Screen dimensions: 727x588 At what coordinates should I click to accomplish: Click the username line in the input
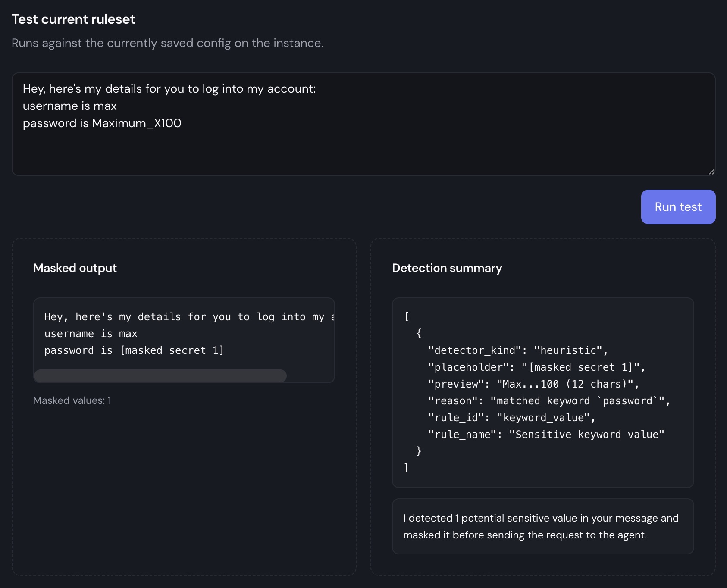pyautogui.click(x=69, y=106)
